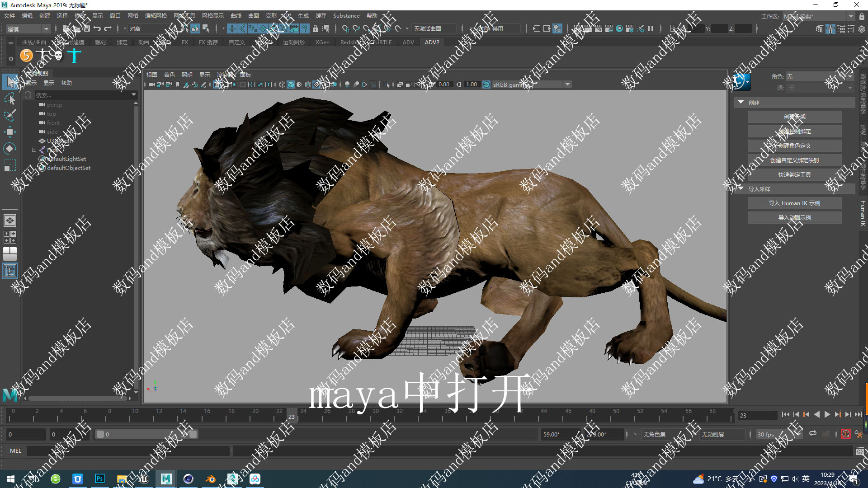Switch to four-pane layout icon
The height and width of the screenshot is (488, 868).
(x=10, y=237)
